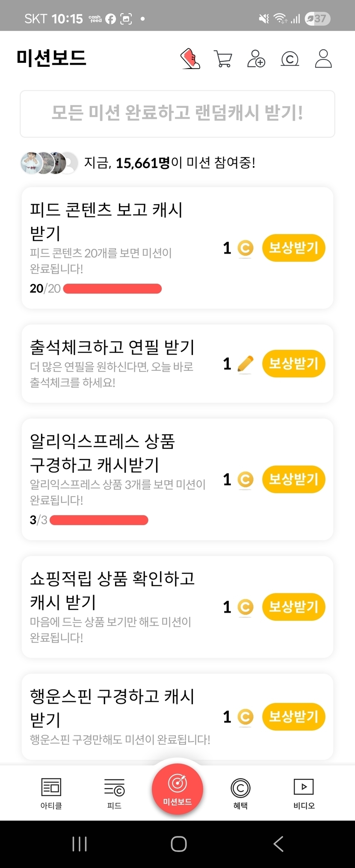This screenshot has height=868, width=355.
Task: Tap the red 미션보드 center button
Action: [177, 789]
